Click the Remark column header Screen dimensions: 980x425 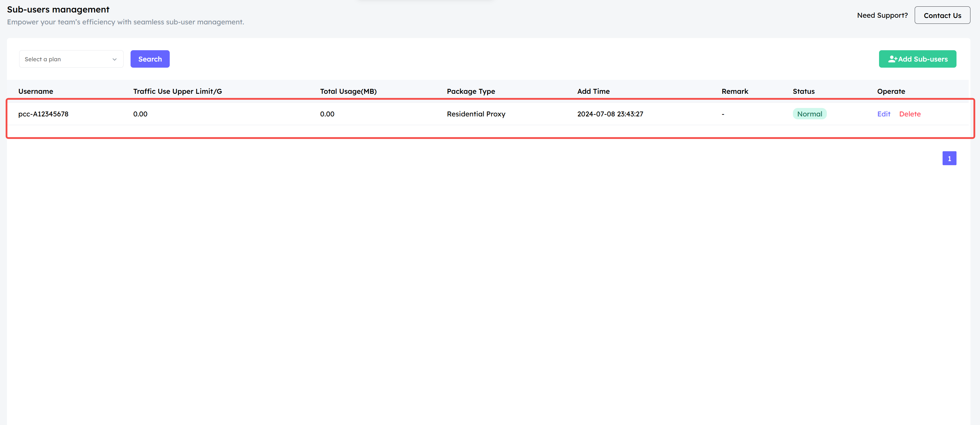(735, 91)
